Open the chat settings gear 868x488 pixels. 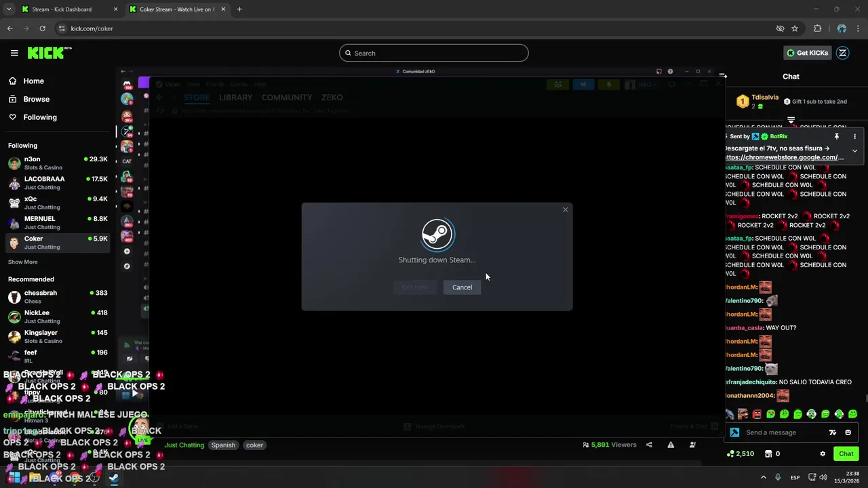point(823,453)
